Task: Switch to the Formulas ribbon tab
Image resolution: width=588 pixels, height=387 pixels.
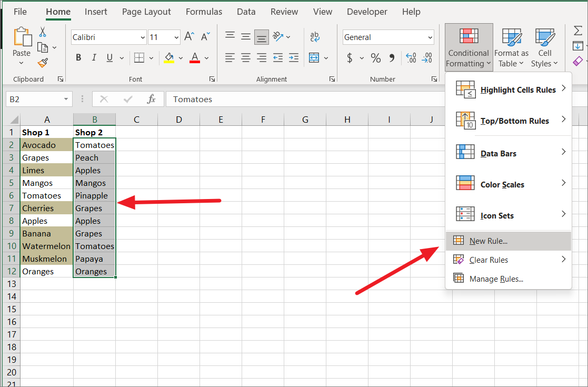Action: point(204,12)
